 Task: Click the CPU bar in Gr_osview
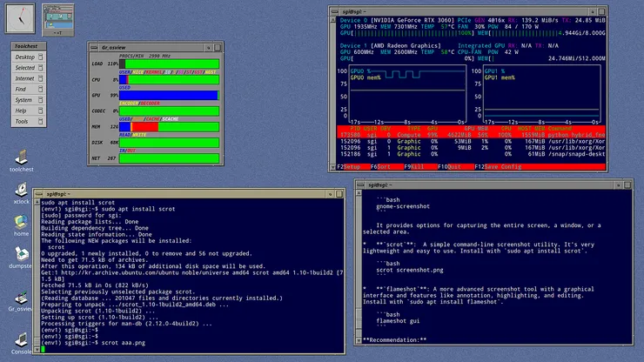pos(169,80)
